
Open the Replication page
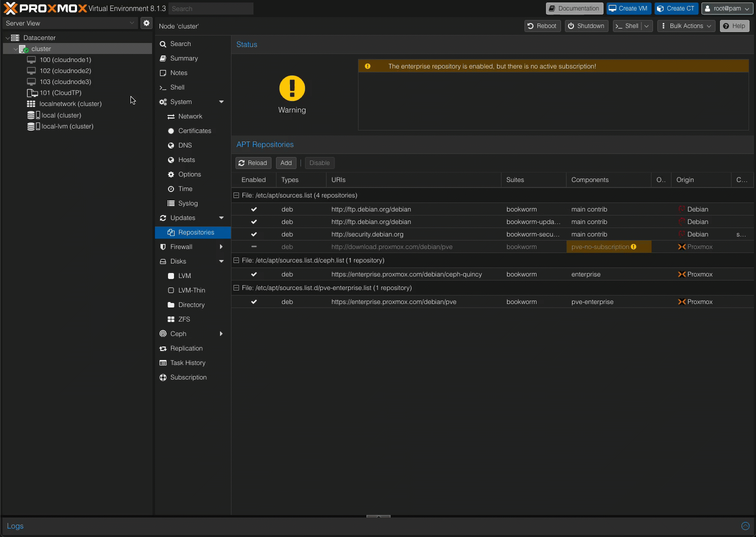click(x=192, y=348)
